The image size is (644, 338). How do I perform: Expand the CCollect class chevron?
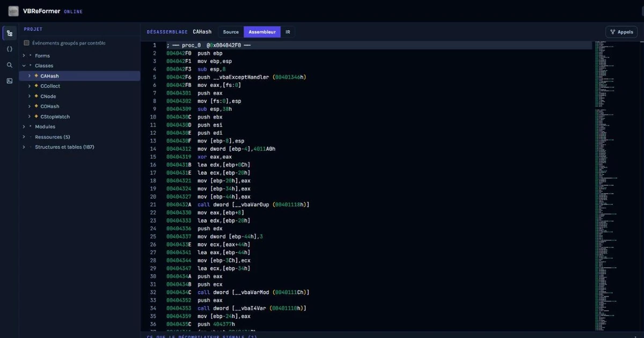coord(29,86)
